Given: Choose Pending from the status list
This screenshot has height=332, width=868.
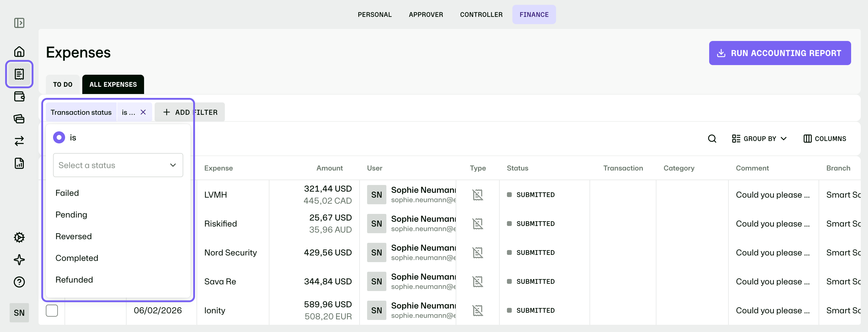Looking at the screenshot, I should coord(71,215).
